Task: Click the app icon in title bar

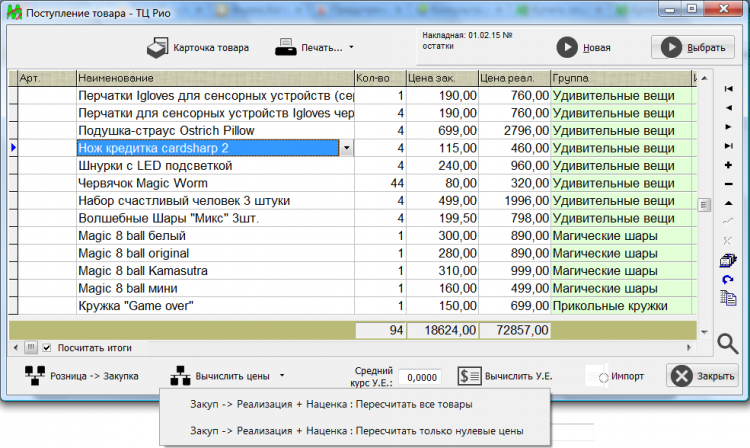Action: pos(14,12)
